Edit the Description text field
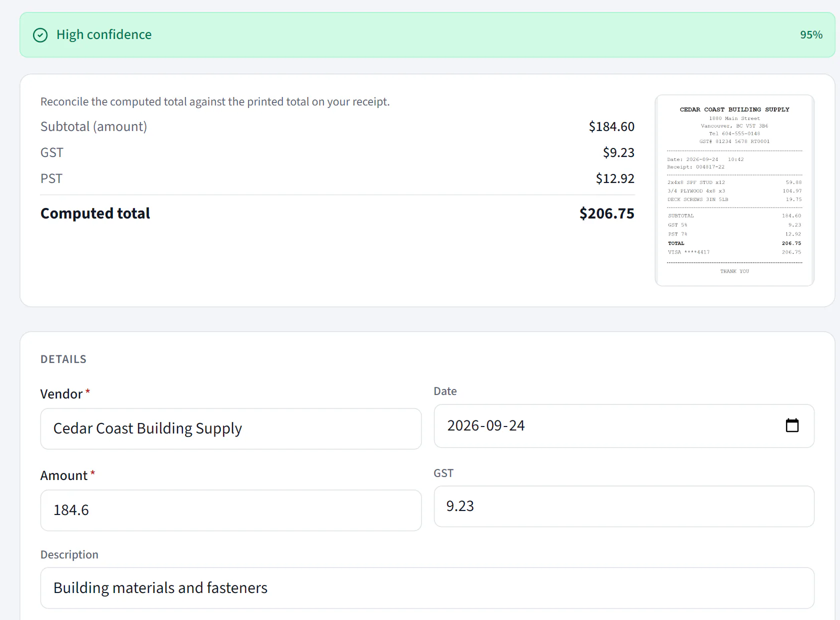Viewport: 840px width, 620px height. pos(427,588)
